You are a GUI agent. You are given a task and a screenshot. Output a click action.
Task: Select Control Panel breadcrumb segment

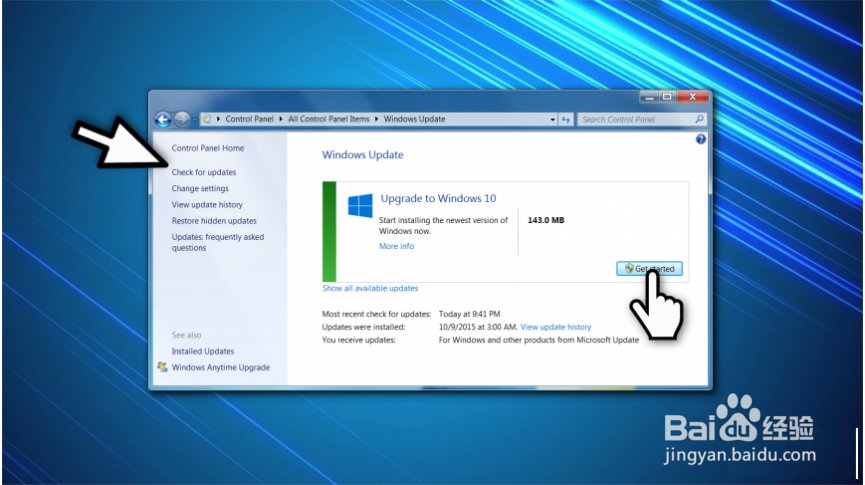(x=249, y=119)
